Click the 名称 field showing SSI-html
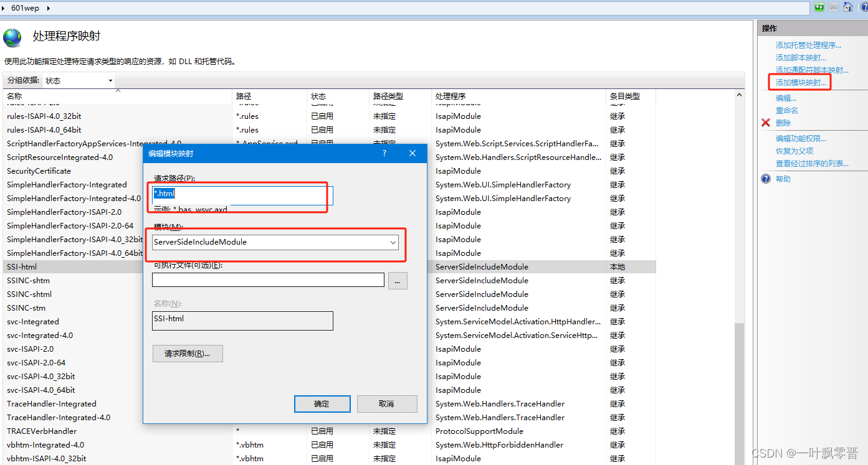Screen dimensions: 868x465 click(x=242, y=321)
